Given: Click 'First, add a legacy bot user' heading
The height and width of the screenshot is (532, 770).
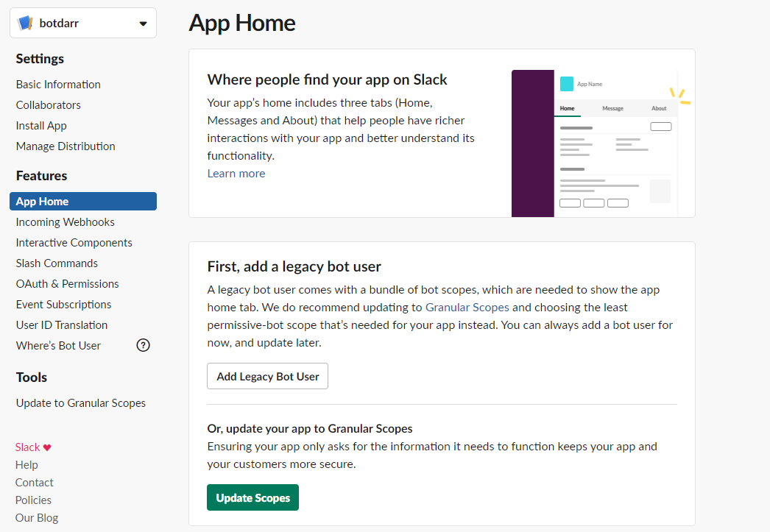Looking at the screenshot, I should click(294, 266).
